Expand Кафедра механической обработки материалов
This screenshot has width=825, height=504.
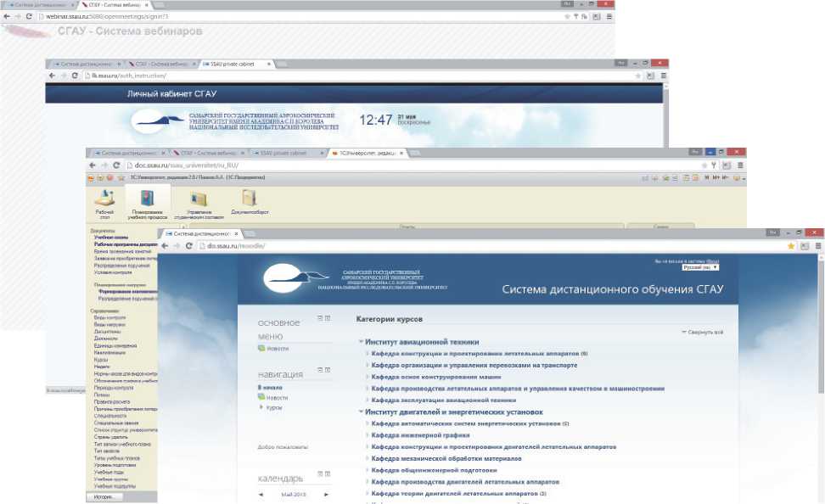(x=368, y=458)
